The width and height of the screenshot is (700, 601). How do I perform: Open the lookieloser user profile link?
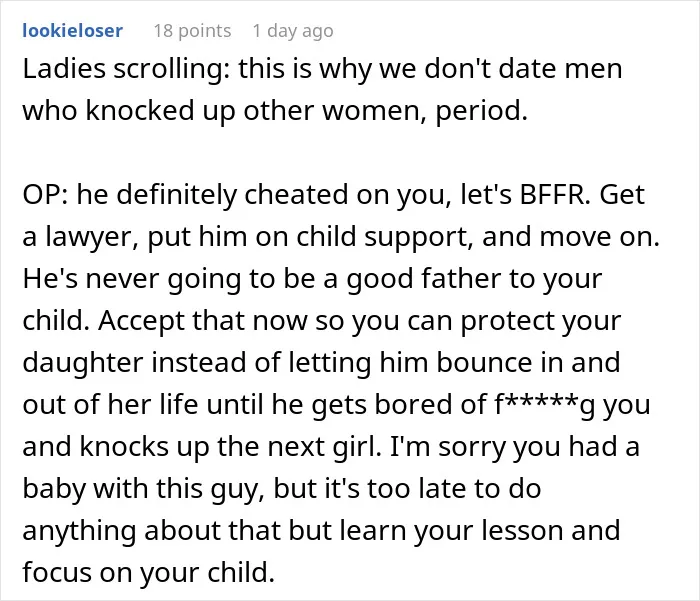72,31
